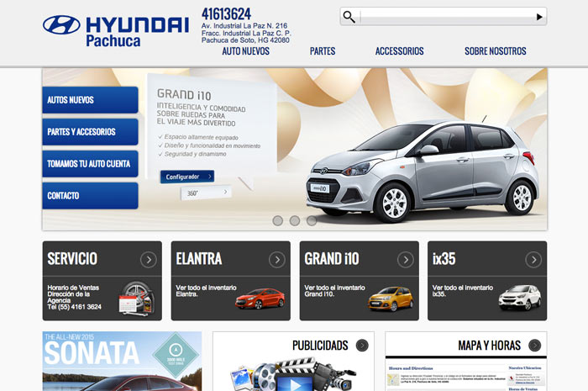This screenshot has width=588, height=391.
Task: Click the arrow on the GRAND i10 card
Action: coord(406,260)
